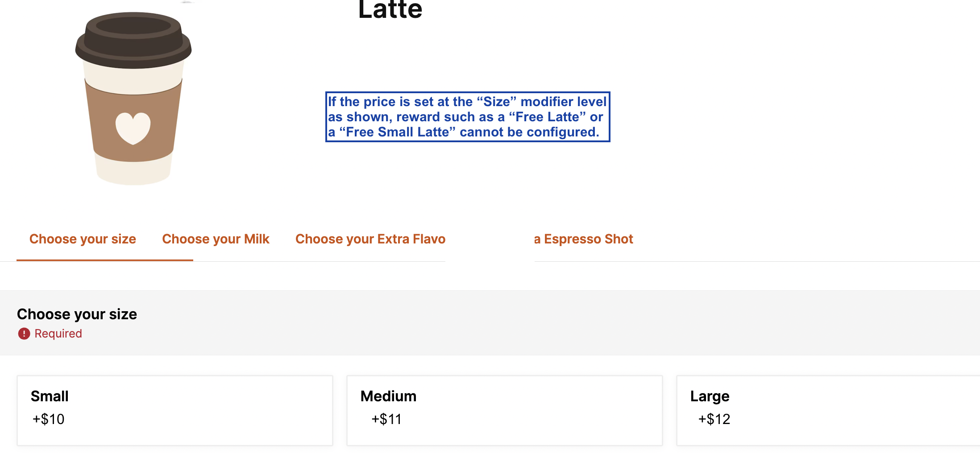Click the heart on the coffee cup sleeve
980x453 pixels.
pos(133,128)
